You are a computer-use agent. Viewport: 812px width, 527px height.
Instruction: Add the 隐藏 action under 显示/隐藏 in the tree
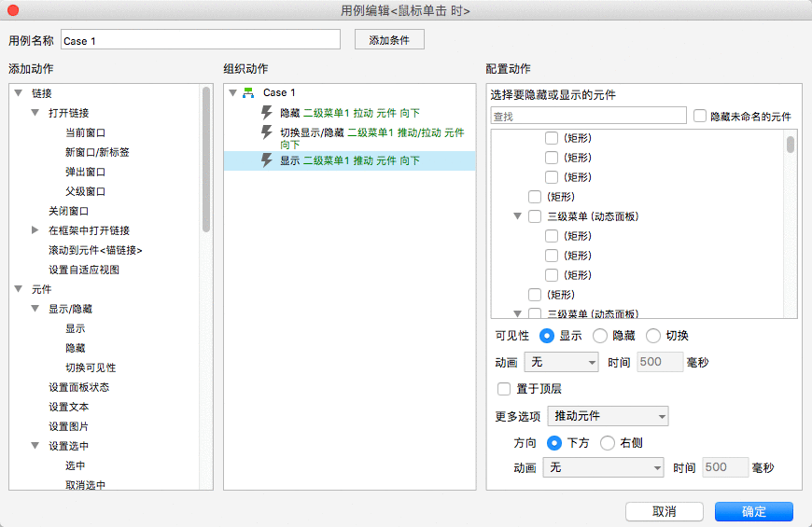pyautogui.click(x=75, y=348)
